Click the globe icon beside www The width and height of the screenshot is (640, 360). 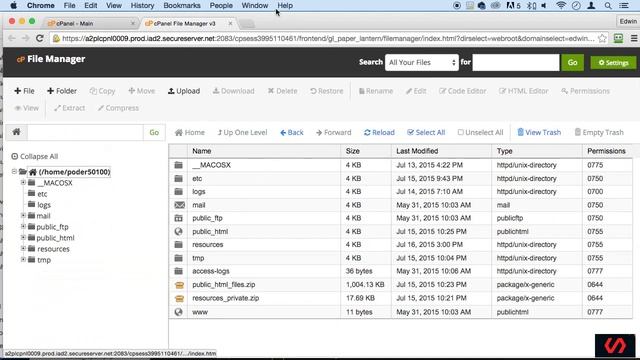coord(178,312)
